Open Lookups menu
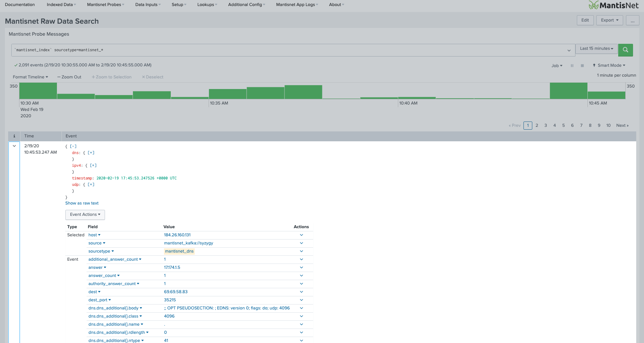 click(x=207, y=5)
